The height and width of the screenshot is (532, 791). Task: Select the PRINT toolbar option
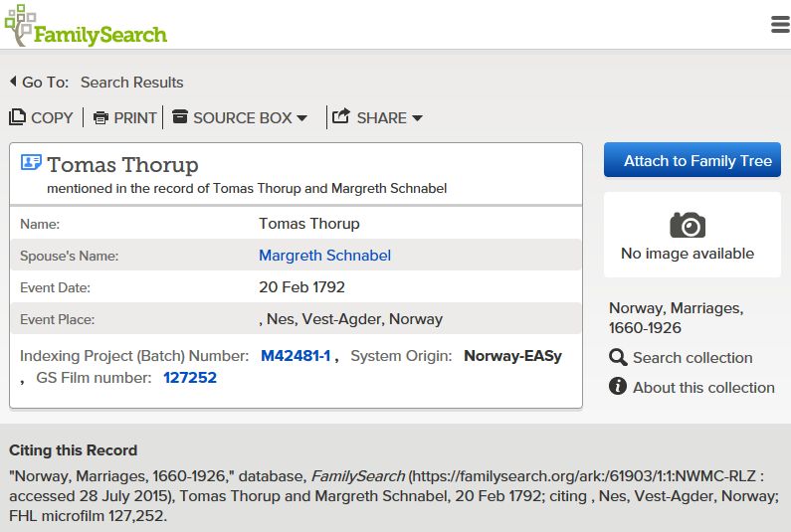[x=125, y=118]
